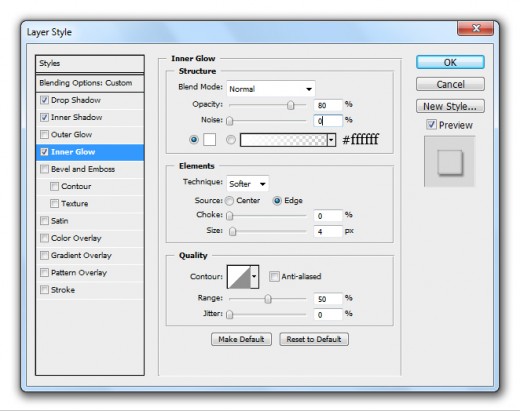
Task: Toggle the Preview checkbox
Action: tap(431, 125)
